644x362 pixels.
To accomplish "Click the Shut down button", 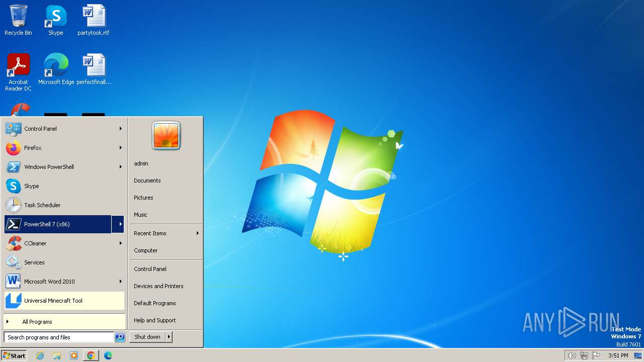I will pyautogui.click(x=147, y=337).
